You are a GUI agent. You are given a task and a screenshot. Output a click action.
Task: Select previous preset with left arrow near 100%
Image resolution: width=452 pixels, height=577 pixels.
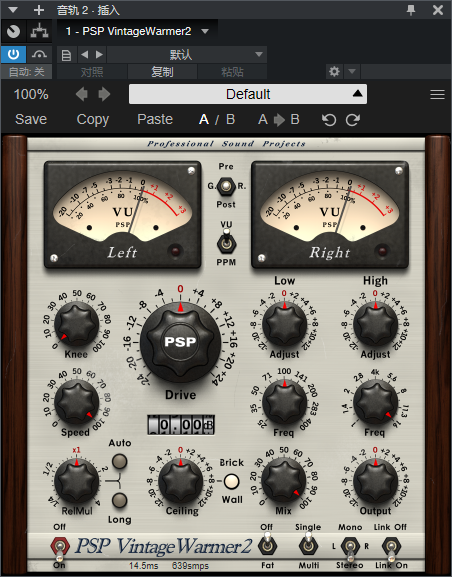point(82,95)
